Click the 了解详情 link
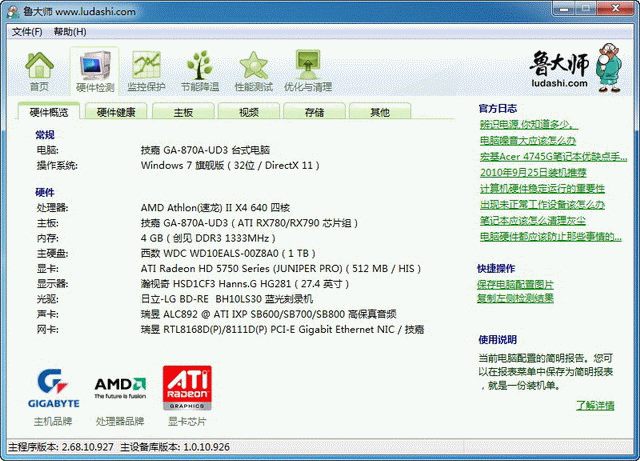The width and height of the screenshot is (640, 461). pyautogui.click(x=595, y=405)
